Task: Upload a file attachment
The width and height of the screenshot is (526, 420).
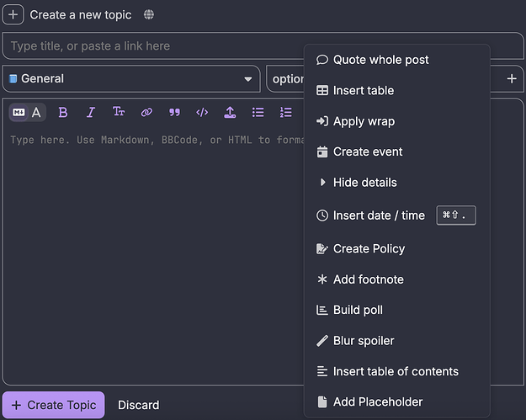Action: 230,112
